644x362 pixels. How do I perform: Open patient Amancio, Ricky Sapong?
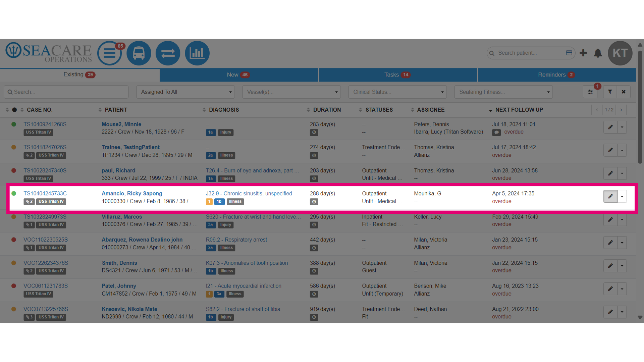pyautogui.click(x=132, y=193)
